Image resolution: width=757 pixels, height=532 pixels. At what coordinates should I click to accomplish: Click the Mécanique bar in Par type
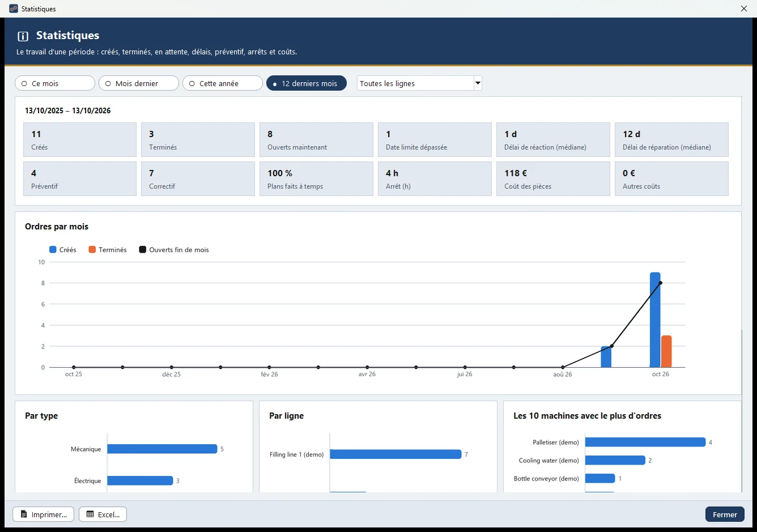tap(162, 449)
